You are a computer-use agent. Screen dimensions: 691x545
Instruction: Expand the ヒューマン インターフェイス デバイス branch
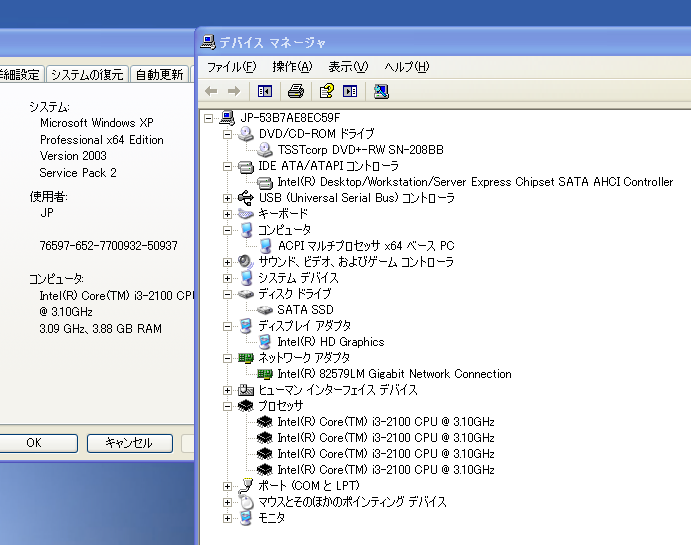pyautogui.click(x=227, y=390)
